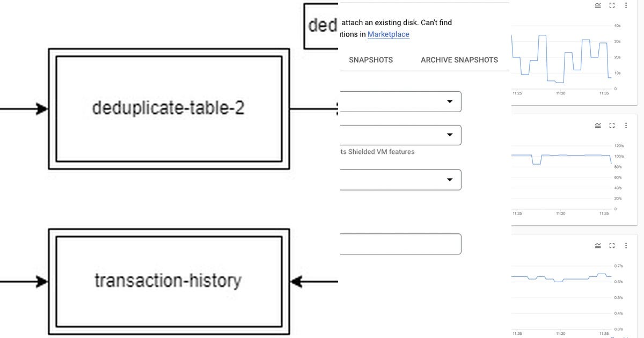This screenshot has height=338, width=644.
Task: Expand the bottom chart to full screen
Action: point(612,245)
